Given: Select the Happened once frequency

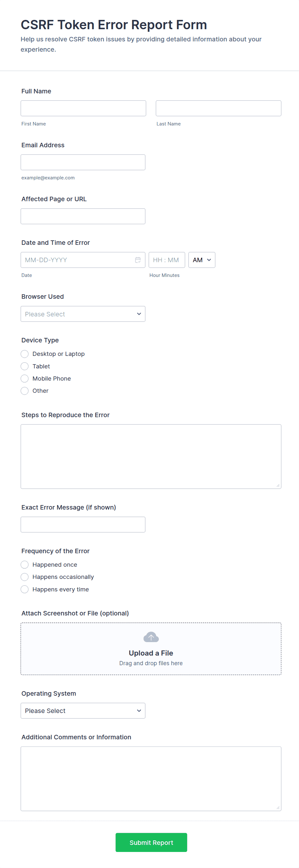Looking at the screenshot, I should point(25,564).
